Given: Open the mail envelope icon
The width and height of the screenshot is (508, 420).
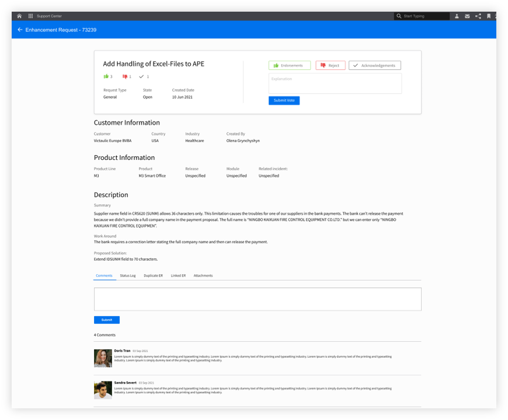Looking at the screenshot, I should click(467, 16).
